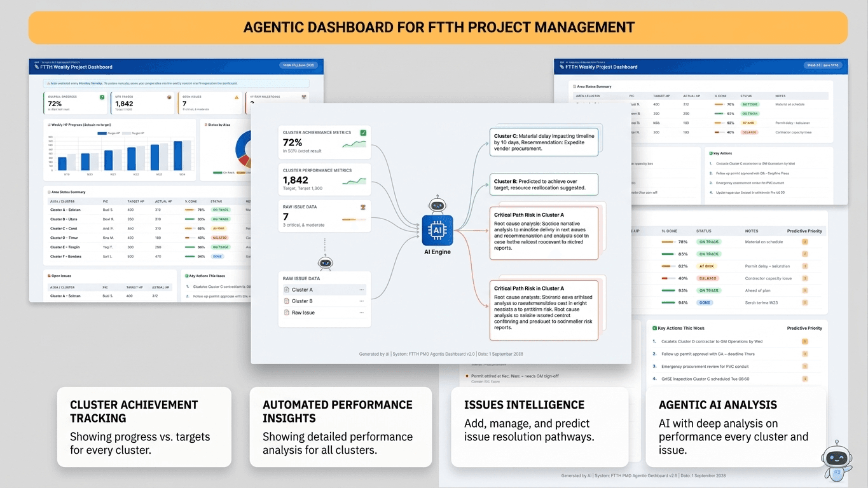Image resolution: width=868 pixels, height=488 pixels.
Task: Click the Issues Intelligence feature card
Action: click(539, 427)
